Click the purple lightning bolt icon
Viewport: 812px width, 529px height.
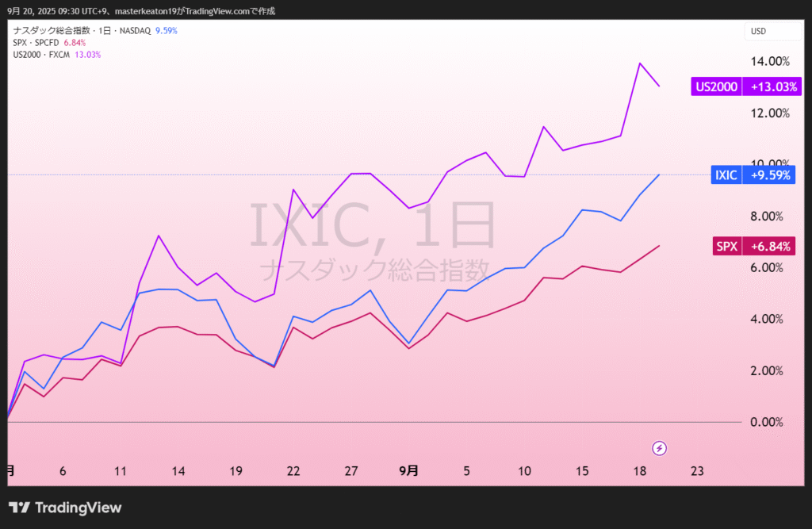pyautogui.click(x=659, y=448)
